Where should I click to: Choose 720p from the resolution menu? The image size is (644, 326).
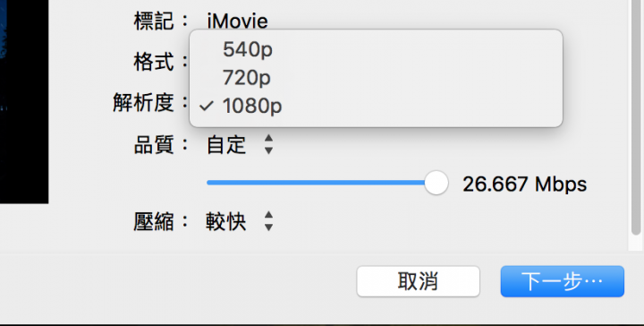click(x=376, y=77)
